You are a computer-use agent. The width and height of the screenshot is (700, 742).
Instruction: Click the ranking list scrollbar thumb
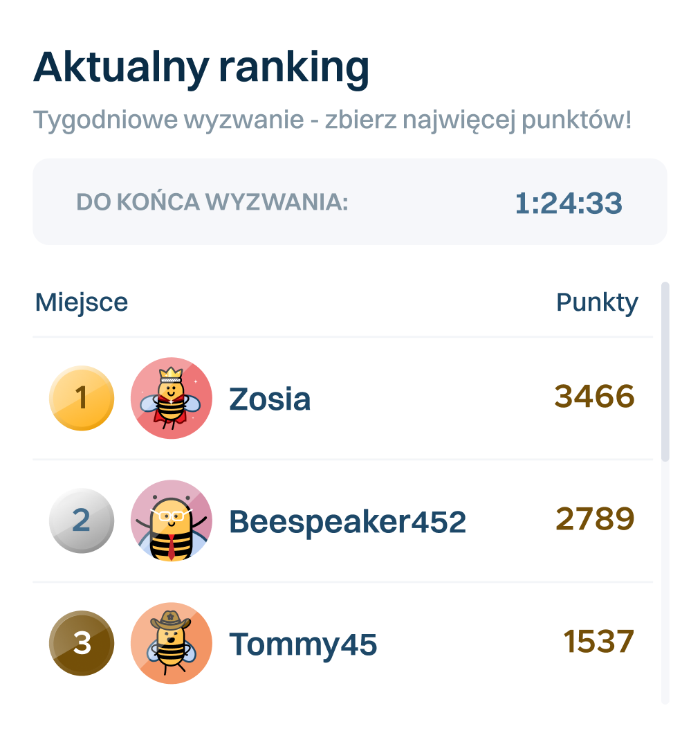(665, 371)
